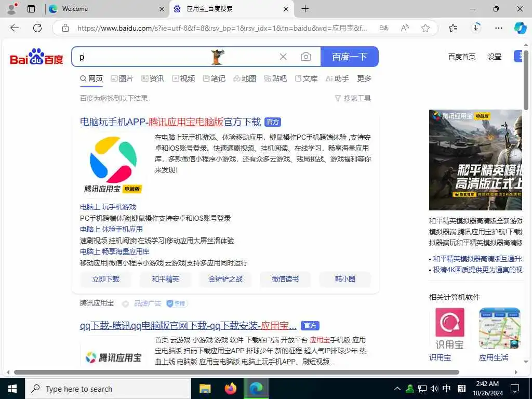Open qq下载-腾讯qq电脑版官网下载 result title
The width and height of the screenshot is (532, 399).
tap(188, 326)
